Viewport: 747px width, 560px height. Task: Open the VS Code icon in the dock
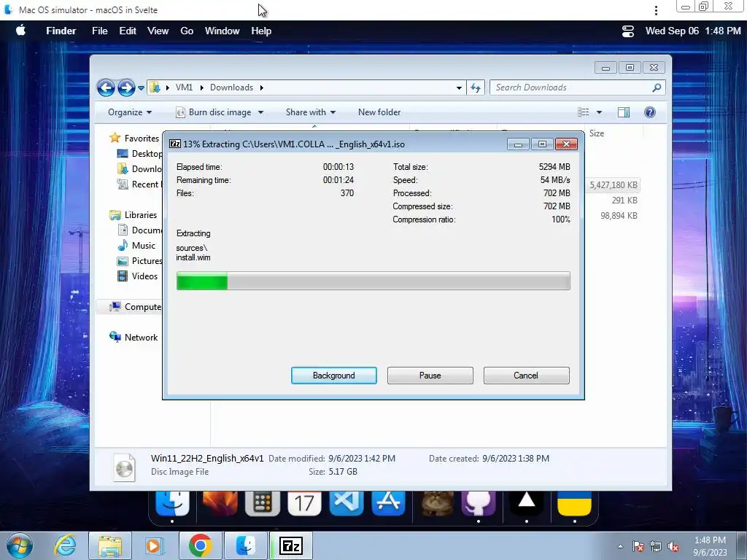pyautogui.click(x=347, y=504)
